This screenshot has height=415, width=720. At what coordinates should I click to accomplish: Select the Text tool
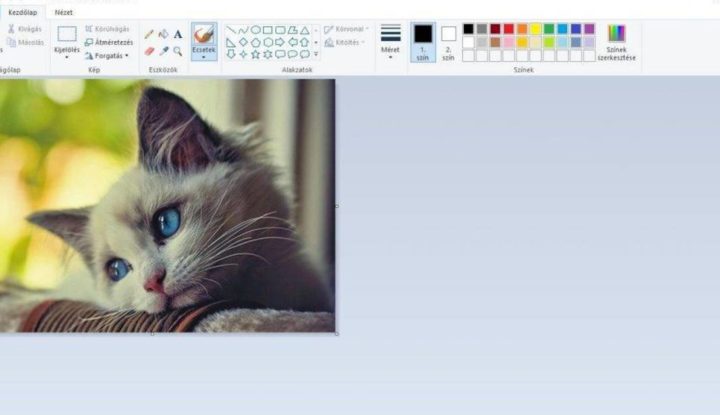coord(178,34)
